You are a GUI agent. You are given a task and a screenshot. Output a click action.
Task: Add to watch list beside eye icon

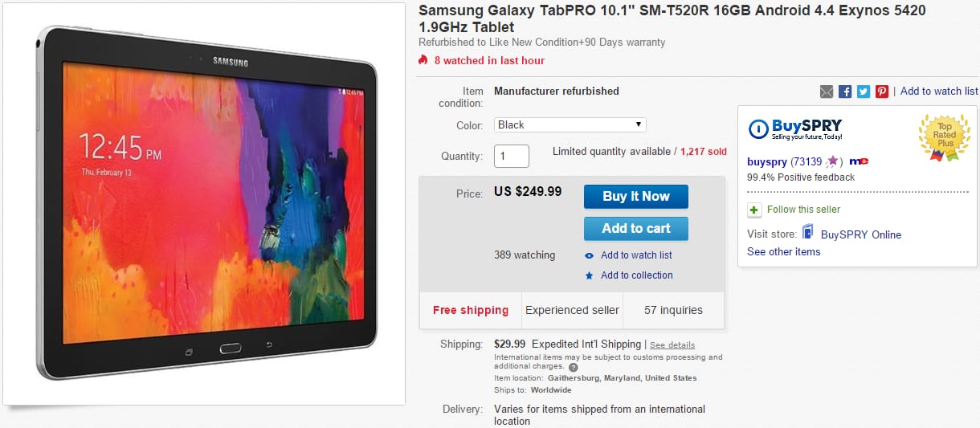pyautogui.click(x=636, y=255)
